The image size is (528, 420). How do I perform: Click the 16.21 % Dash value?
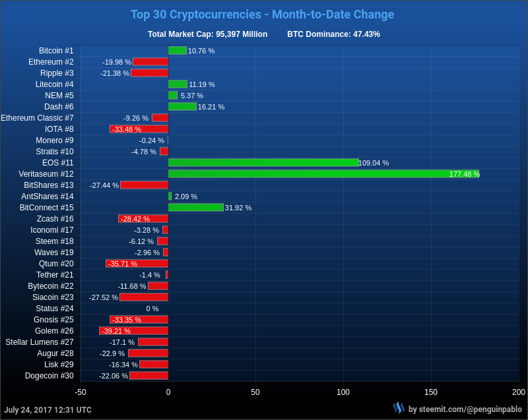point(211,107)
